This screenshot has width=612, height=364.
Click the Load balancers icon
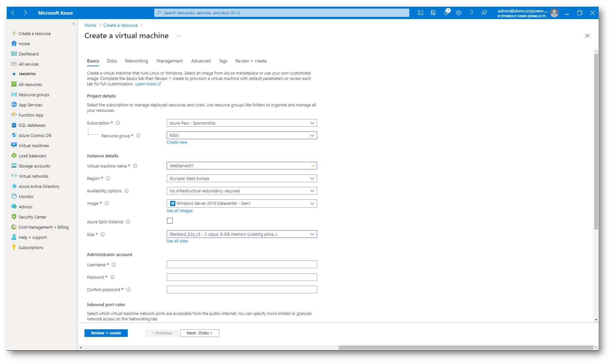click(14, 155)
